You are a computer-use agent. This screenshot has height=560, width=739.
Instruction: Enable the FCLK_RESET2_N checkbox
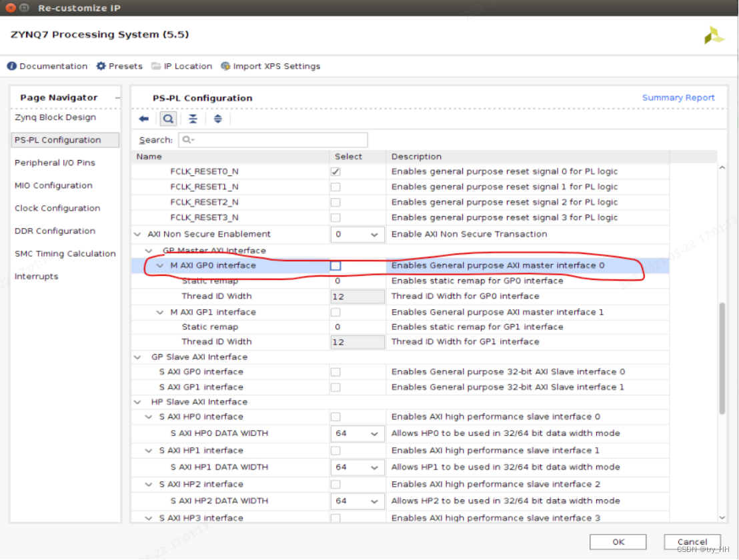[335, 203]
